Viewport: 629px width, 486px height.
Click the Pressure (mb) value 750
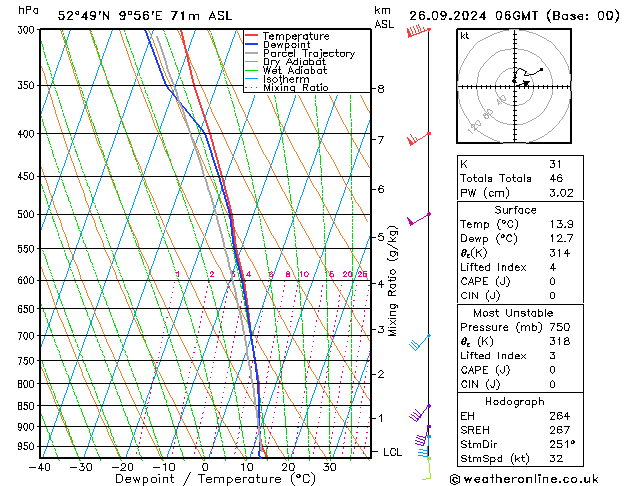[x=560, y=327]
